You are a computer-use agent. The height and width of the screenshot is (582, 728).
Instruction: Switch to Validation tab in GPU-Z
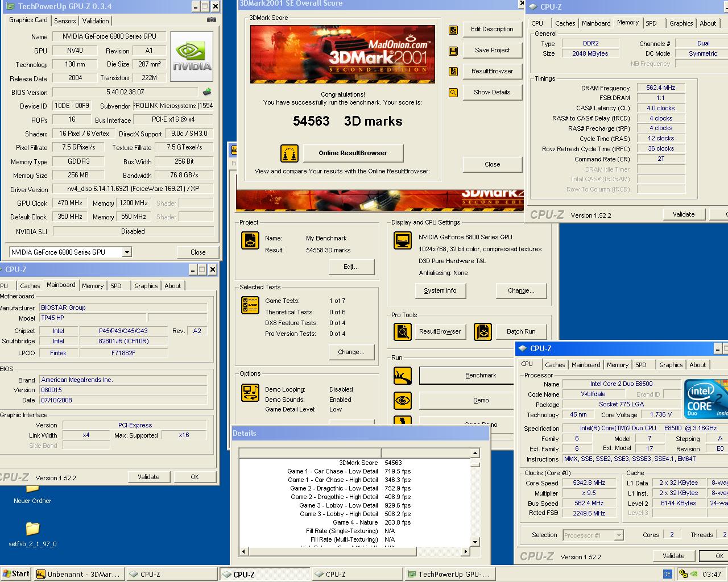[96, 21]
